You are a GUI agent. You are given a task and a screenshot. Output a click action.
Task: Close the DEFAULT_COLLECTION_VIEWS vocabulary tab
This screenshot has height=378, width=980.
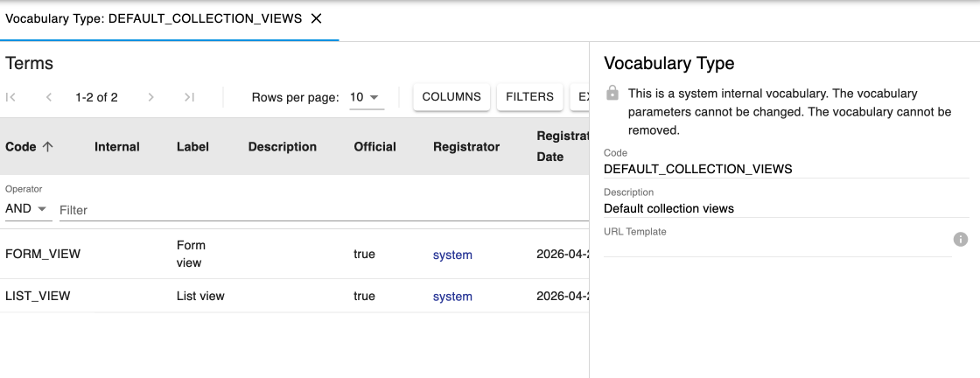tap(316, 18)
